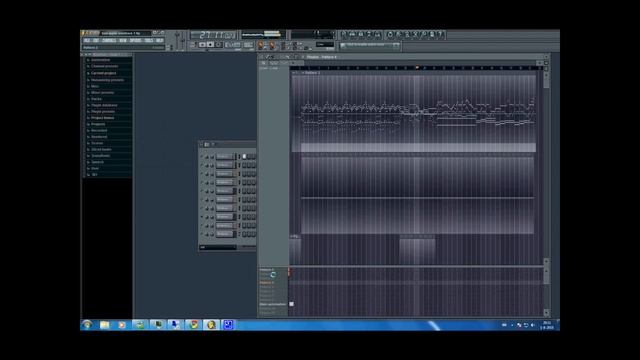This screenshot has width=640, height=360.
Task: Click the online news panel
Action: 370,45
